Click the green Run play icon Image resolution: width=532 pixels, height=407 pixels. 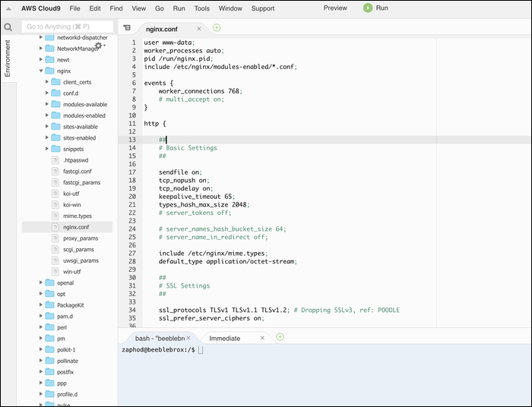click(x=368, y=8)
